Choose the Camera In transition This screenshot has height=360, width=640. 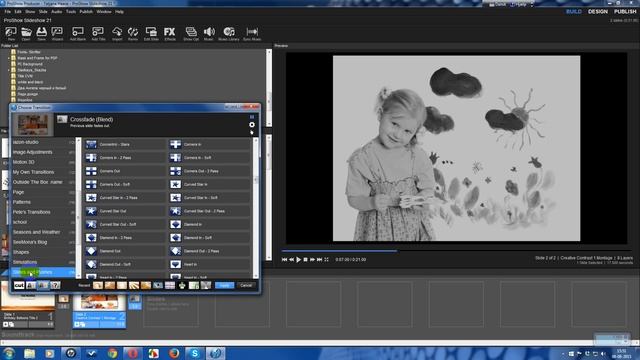click(210, 144)
